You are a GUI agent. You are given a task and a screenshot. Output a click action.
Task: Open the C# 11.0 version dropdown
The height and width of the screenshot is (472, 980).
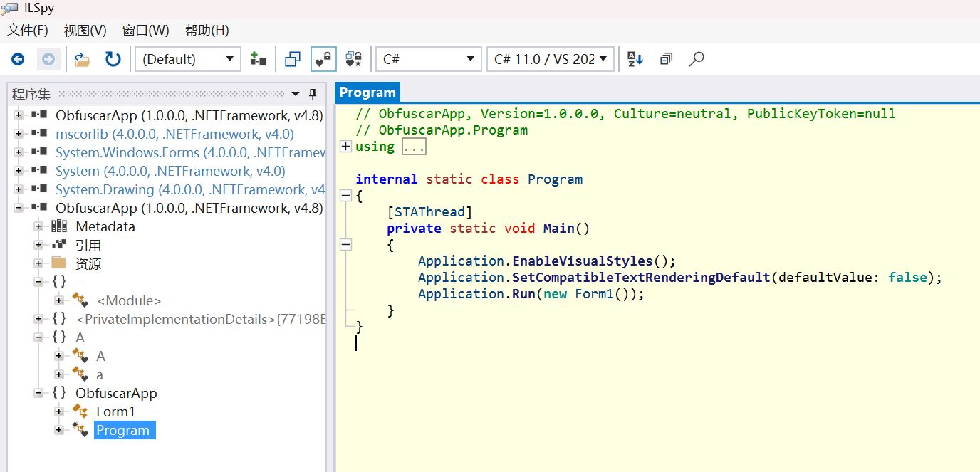551,59
